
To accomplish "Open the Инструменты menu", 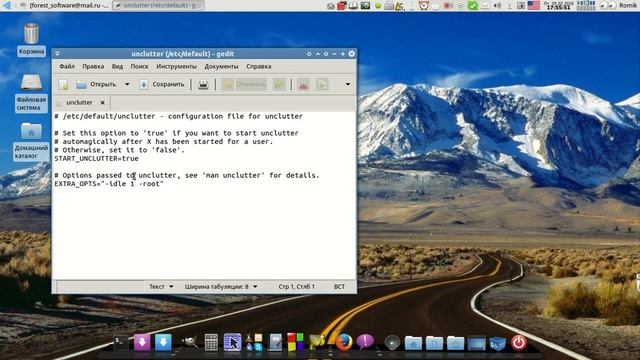I will tap(176, 66).
